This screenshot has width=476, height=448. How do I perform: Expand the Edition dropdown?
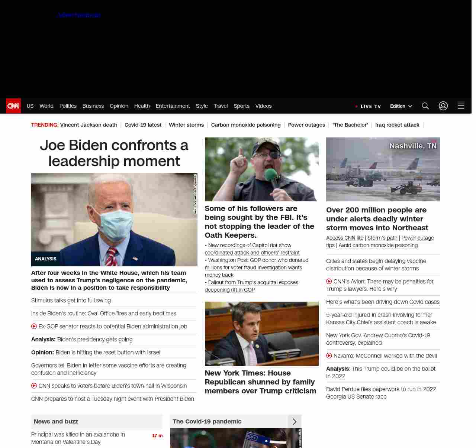point(401,106)
